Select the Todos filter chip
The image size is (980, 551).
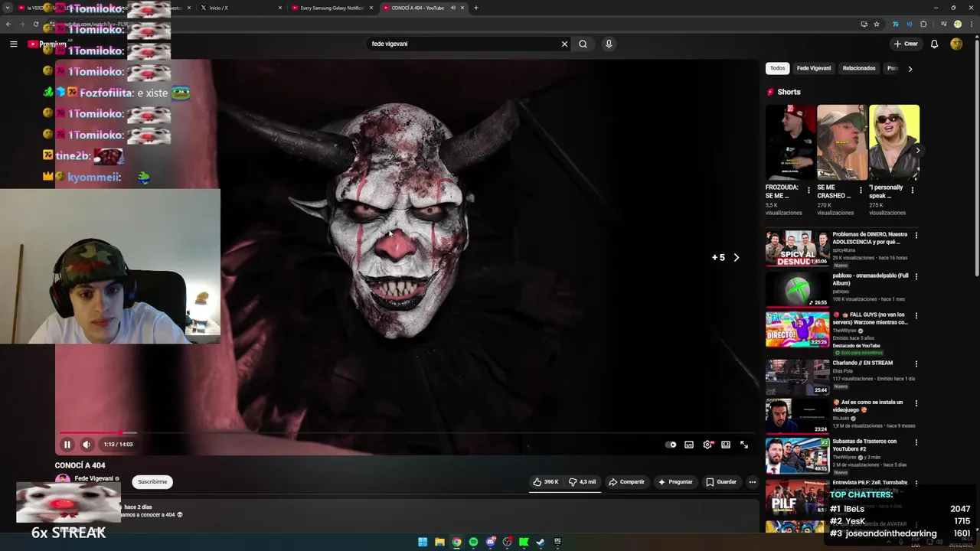(777, 68)
